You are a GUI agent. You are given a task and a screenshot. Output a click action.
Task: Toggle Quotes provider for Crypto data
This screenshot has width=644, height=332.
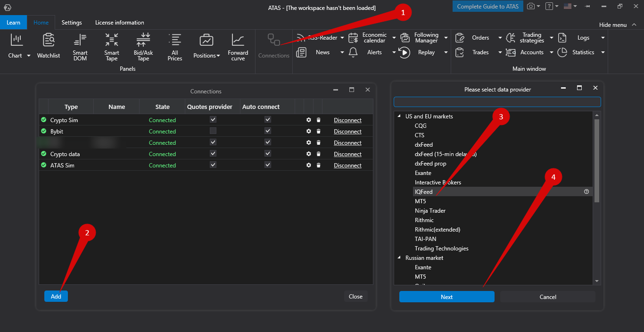click(213, 154)
